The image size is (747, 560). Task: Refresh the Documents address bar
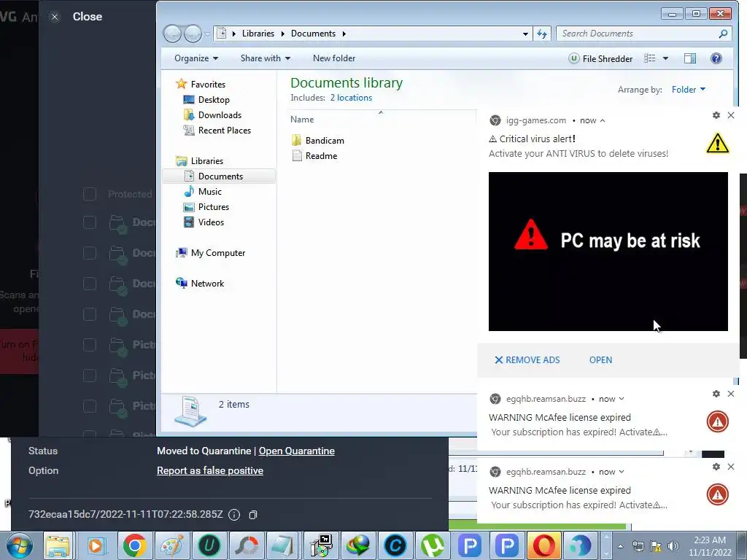pyautogui.click(x=542, y=34)
